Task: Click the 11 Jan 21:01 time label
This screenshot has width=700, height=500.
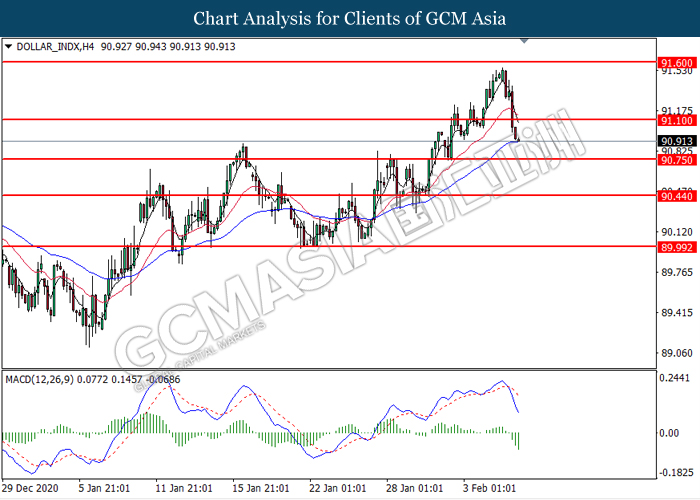Action: pyautogui.click(x=183, y=488)
